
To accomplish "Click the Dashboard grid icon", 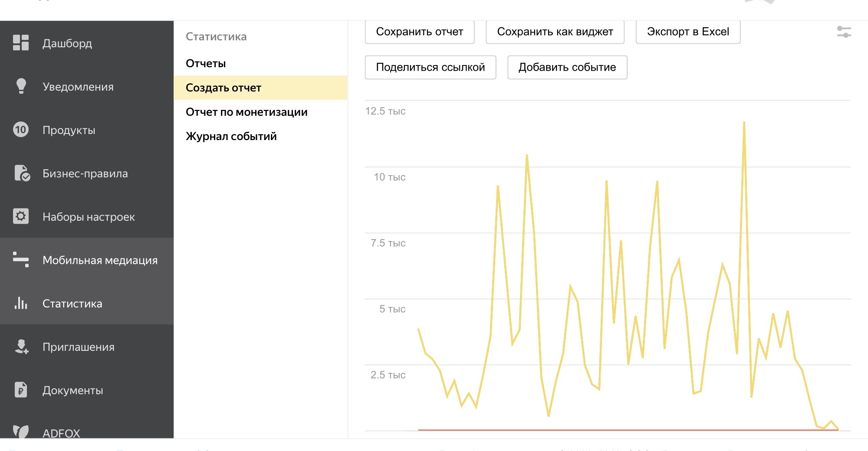I will tap(21, 43).
